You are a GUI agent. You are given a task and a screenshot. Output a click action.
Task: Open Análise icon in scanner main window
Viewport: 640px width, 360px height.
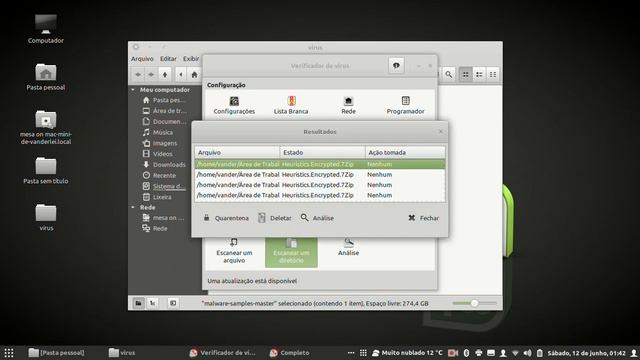(x=348, y=248)
